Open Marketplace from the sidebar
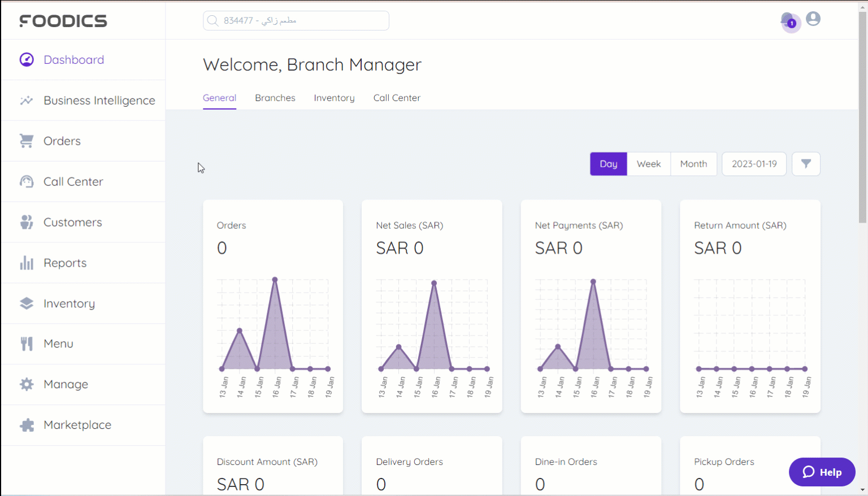Image resolution: width=868 pixels, height=496 pixels. pyautogui.click(x=77, y=425)
